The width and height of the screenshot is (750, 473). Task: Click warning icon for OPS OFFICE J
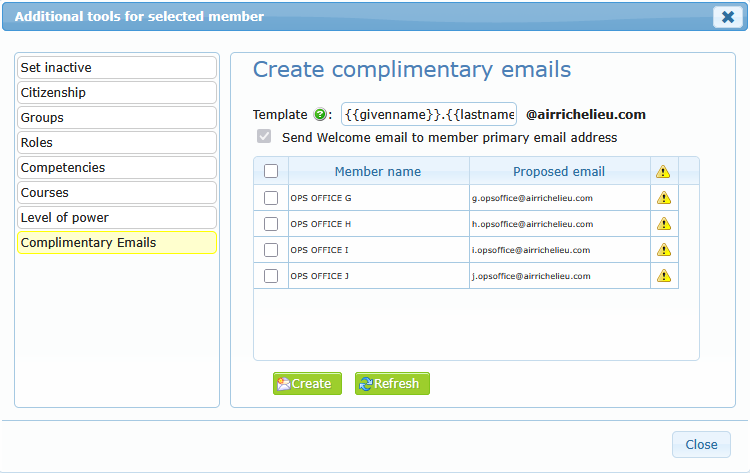pos(663,276)
